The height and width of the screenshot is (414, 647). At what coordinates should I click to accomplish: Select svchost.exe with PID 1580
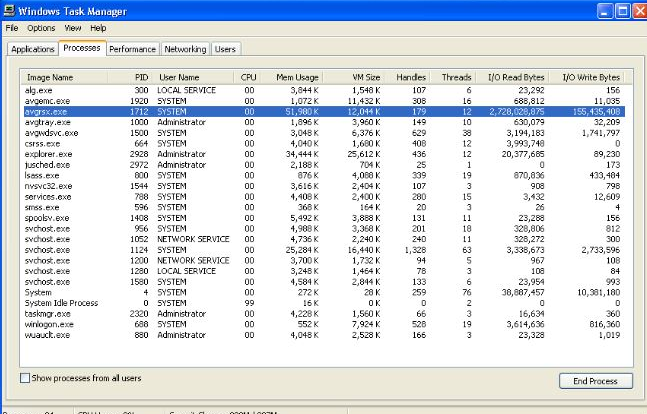pos(324,282)
